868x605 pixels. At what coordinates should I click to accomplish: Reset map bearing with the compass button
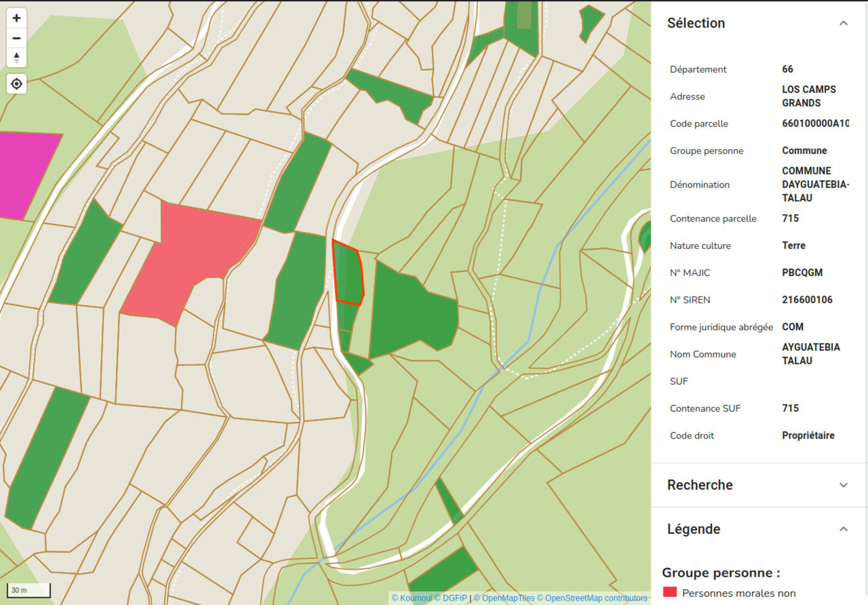click(x=16, y=58)
